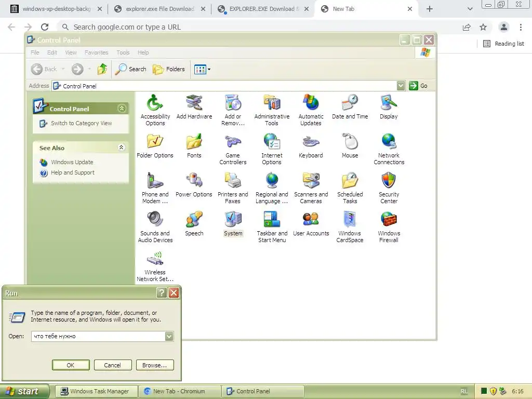Open Folder Options icon
The image size is (532, 399).
155,146
